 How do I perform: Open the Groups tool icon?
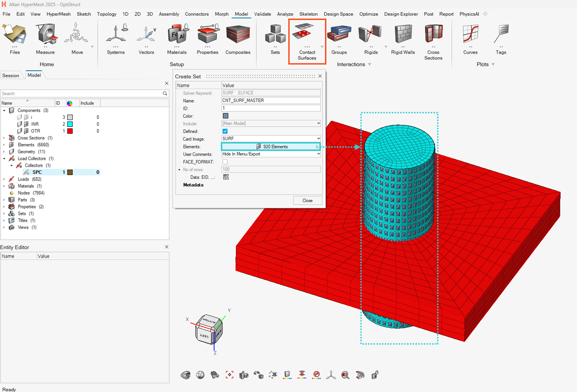pos(339,34)
